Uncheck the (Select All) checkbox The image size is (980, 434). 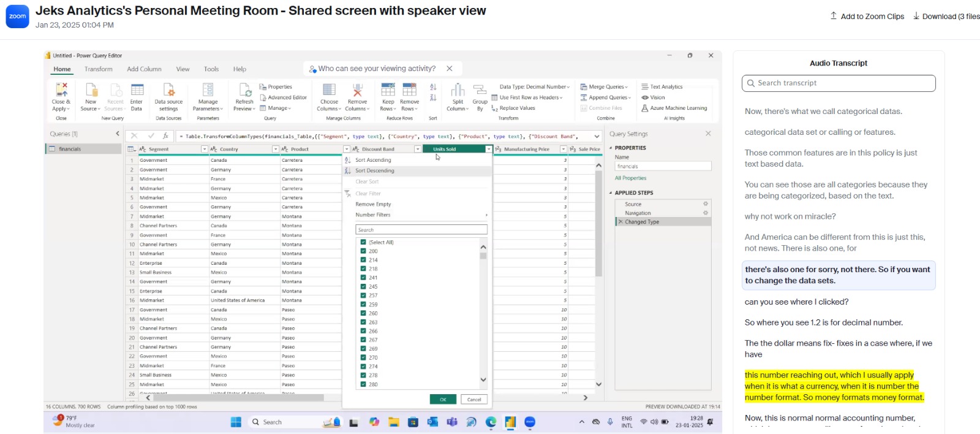click(x=363, y=242)
